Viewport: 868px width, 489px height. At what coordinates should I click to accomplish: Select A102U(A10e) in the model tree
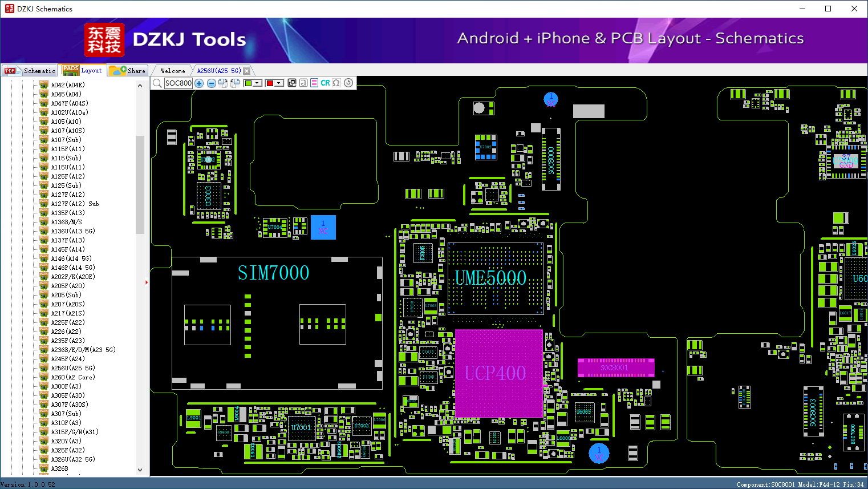tap(70, 112)
